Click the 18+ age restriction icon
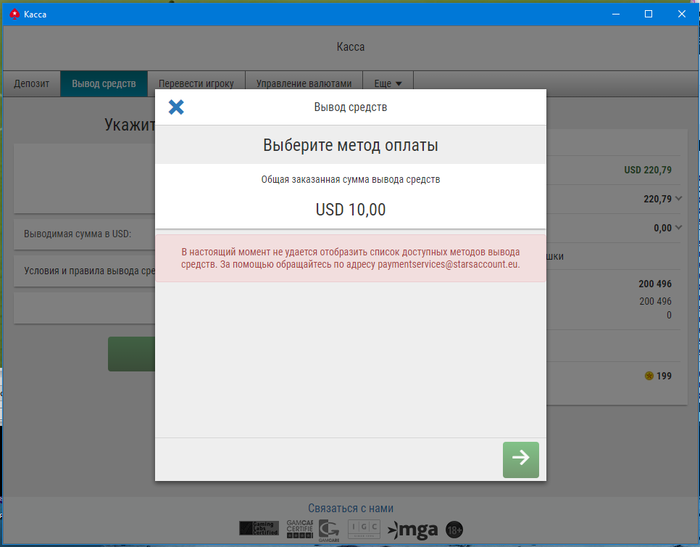 click(x=454, y=530)
